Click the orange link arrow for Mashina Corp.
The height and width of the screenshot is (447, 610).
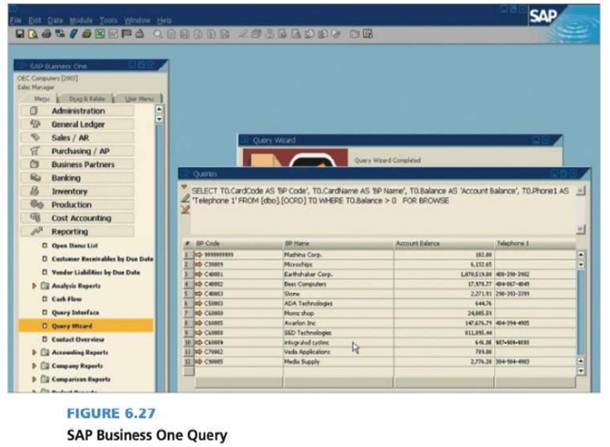pyautogui.click(x=198, y=255)
